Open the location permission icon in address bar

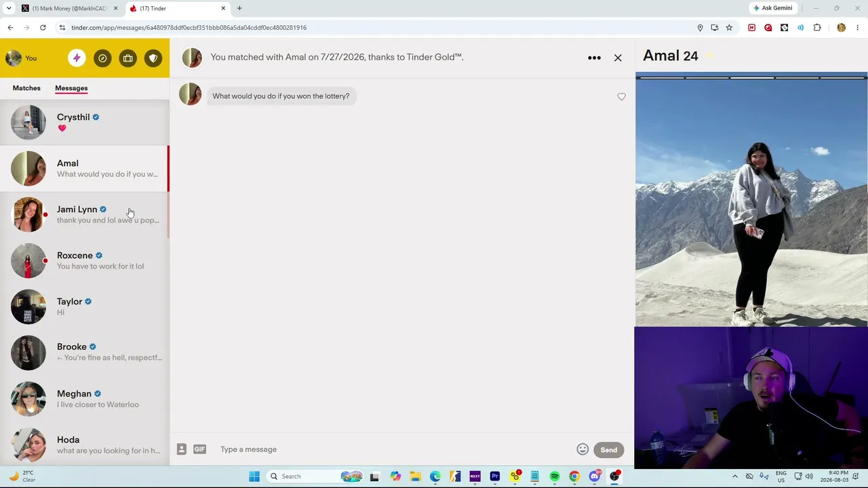700,28
